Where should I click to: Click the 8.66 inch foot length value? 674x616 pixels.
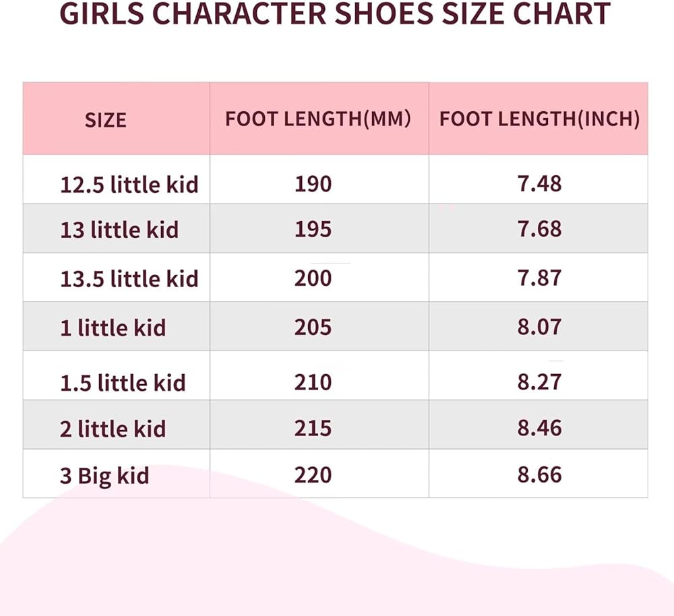tap(539, 475)
